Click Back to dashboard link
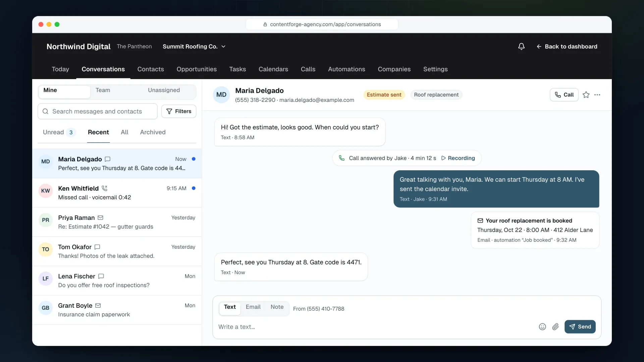This screenshot has height=362, width=644. [567, 47]
